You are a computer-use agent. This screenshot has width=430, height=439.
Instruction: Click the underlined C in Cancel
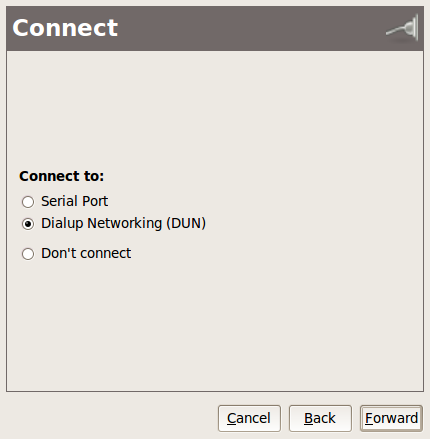tap(231, 418)
